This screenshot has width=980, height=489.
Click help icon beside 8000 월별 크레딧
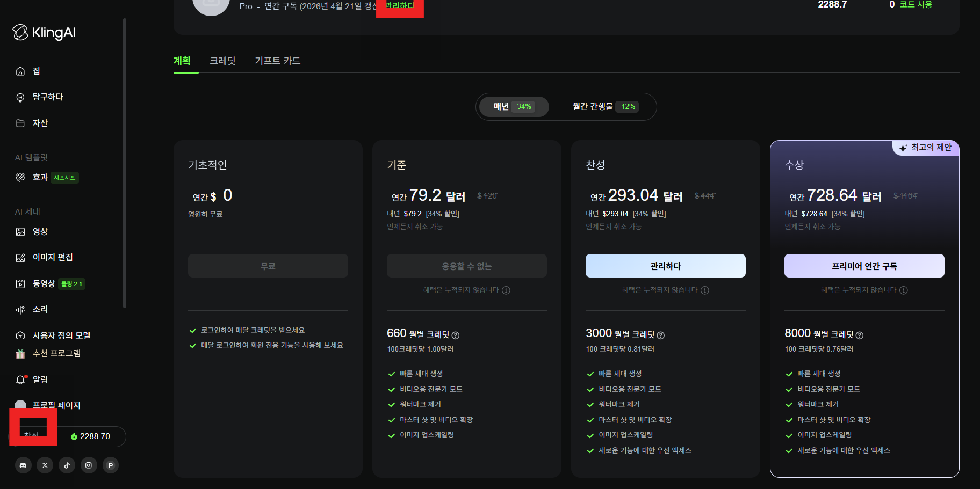pos(860,335)
